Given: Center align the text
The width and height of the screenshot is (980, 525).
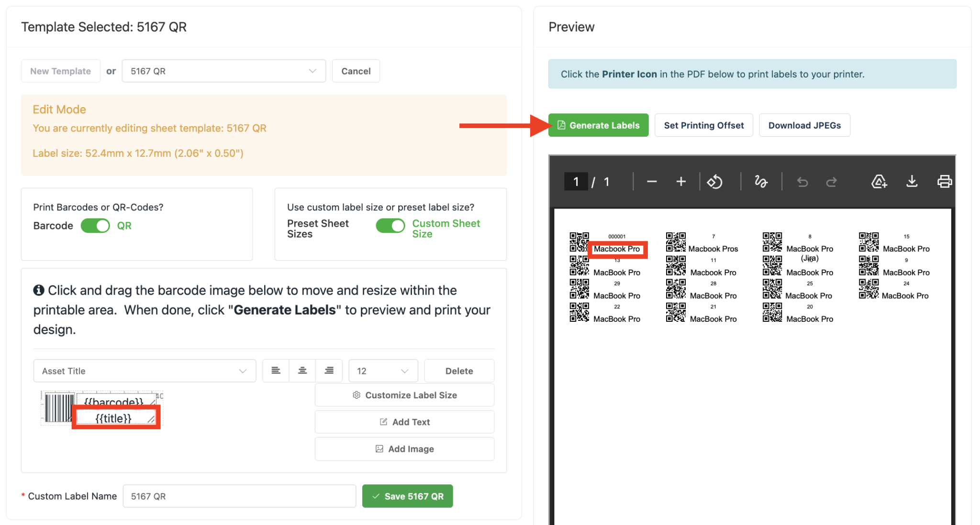Looking at the screenshot, I should pyautogui.click(x=302, y=371).
